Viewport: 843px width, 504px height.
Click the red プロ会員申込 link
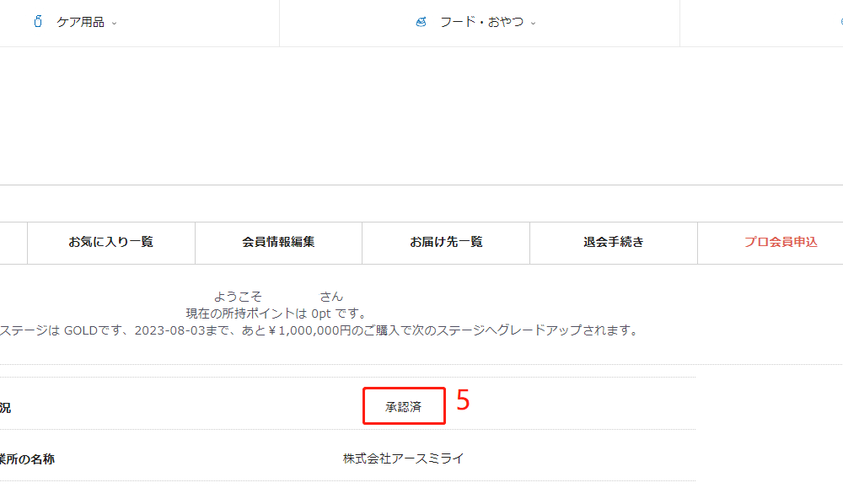pos(781,243)
